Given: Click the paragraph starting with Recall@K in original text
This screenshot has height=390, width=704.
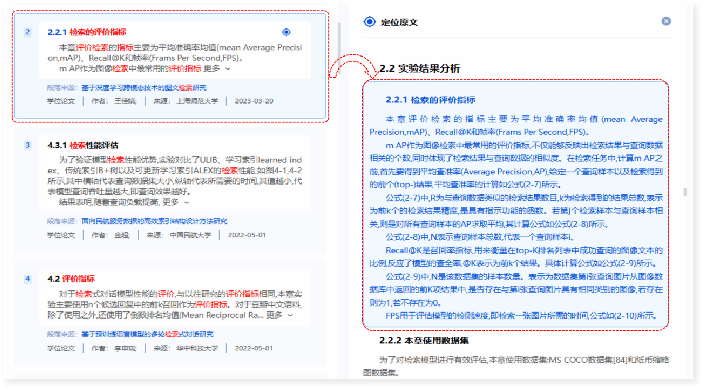Looking at the screenshot, I should 516,257.
